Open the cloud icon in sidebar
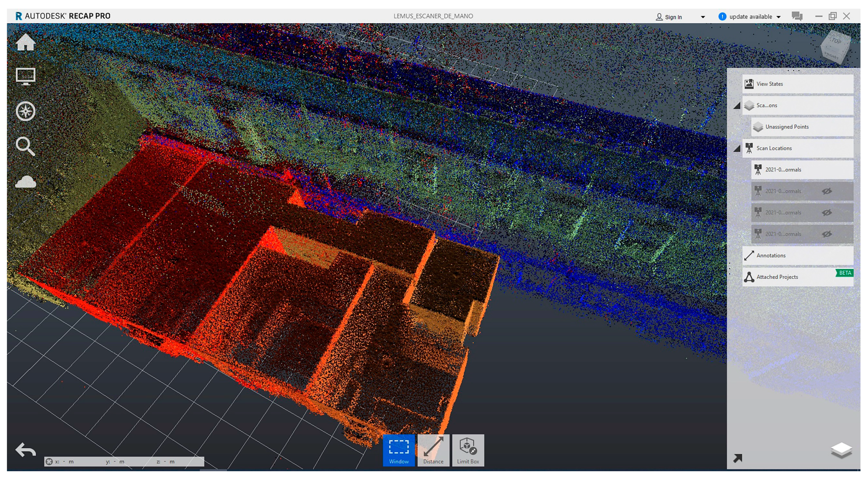The image size is (868, 477). point(26,182)
